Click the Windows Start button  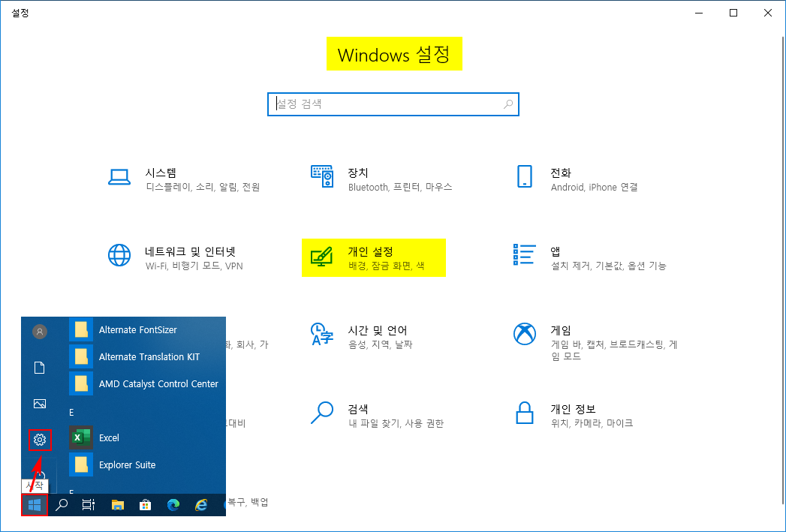(x=35, y=505)
